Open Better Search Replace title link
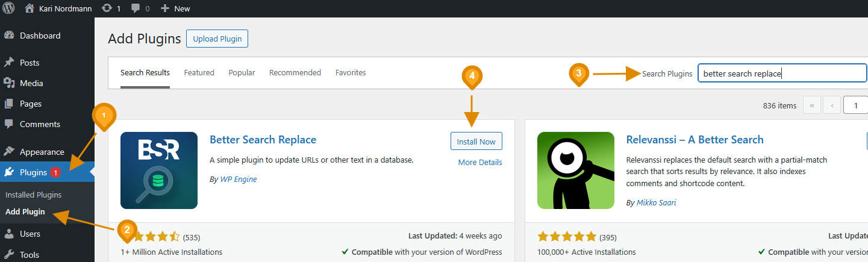The width and height of the screenshot is (868, 262). pos(263,140)
